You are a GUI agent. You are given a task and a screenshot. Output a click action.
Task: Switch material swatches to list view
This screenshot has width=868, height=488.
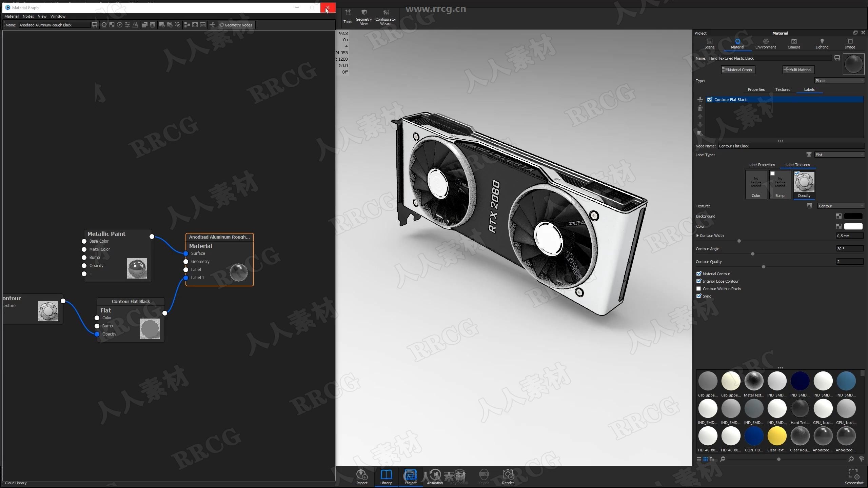(x=699, y=459)
